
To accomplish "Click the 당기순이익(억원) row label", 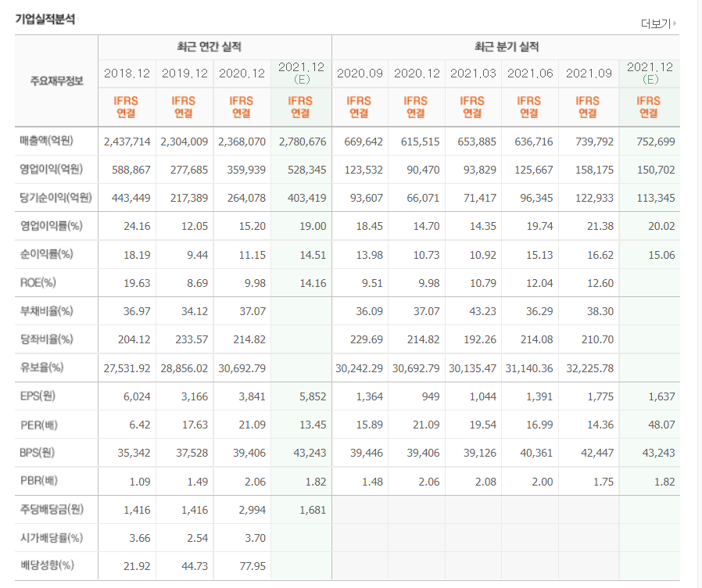I will tap(56, 197).
